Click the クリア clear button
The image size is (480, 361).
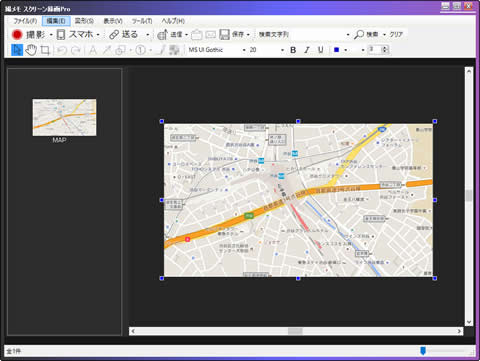(396, 34)
